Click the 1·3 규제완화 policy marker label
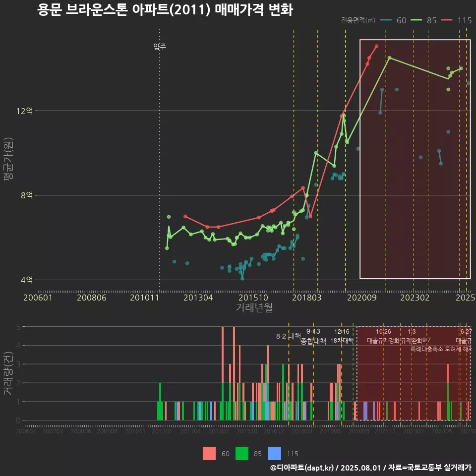 412,336
